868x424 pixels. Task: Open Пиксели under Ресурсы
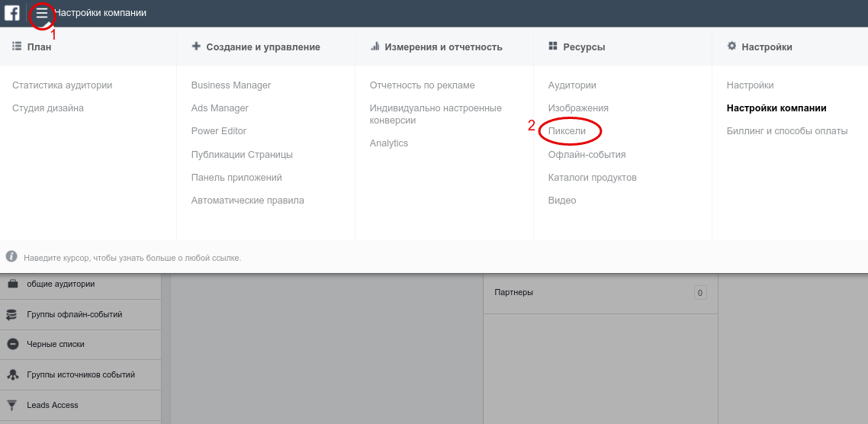pyautogui.click(x=567, y=131)
